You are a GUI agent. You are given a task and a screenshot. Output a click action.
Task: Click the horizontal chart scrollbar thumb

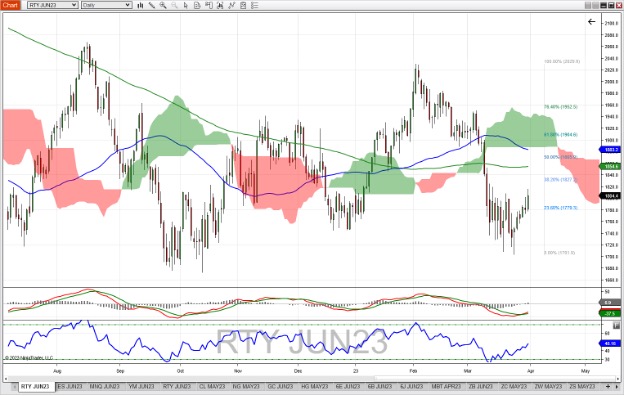click(495, 378)
